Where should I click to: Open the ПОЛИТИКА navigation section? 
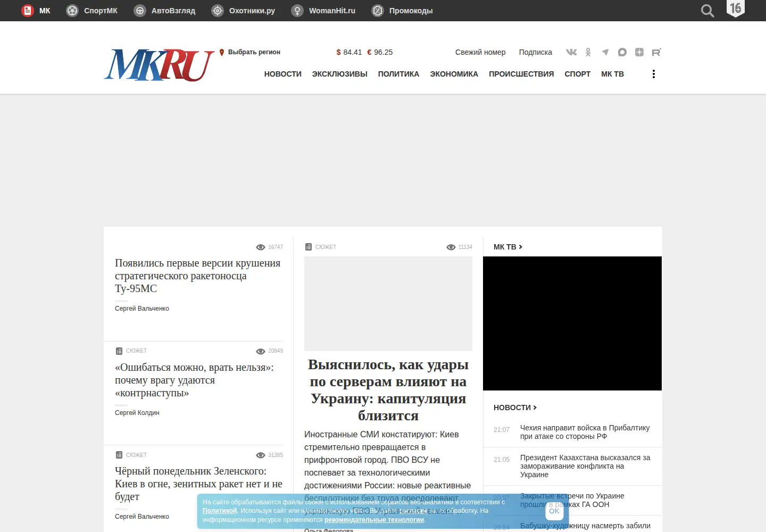[x=398, y=74]
